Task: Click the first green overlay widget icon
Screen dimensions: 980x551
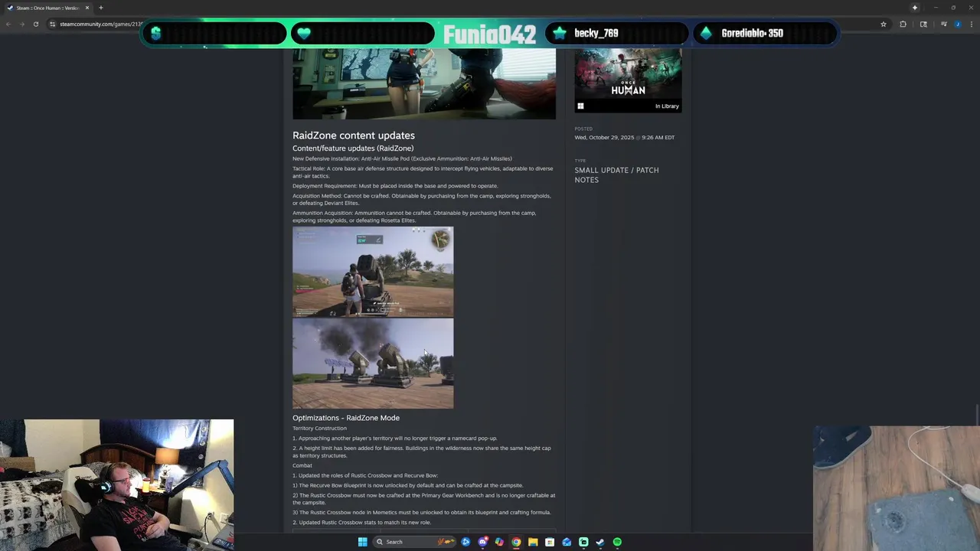Action: pos(156,33)
